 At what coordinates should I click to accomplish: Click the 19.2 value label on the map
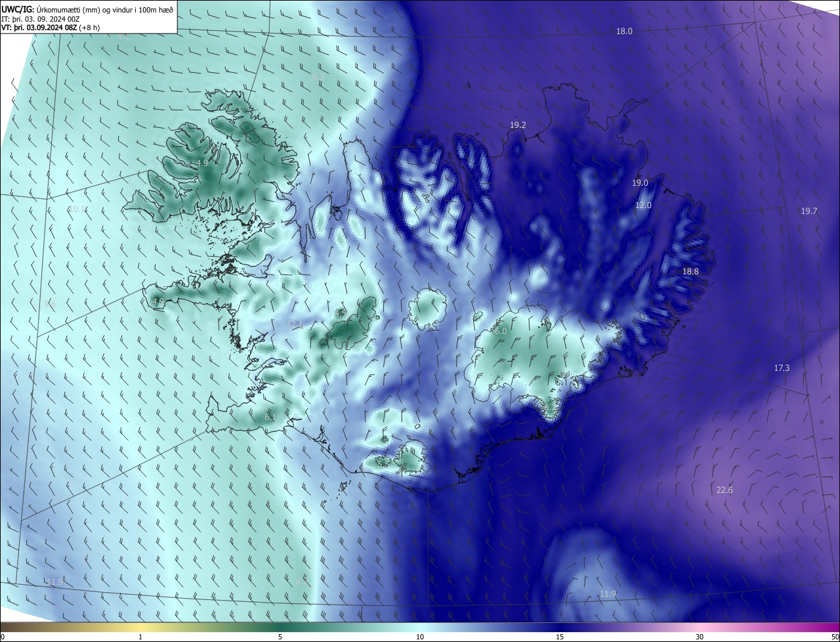(518, 125)
